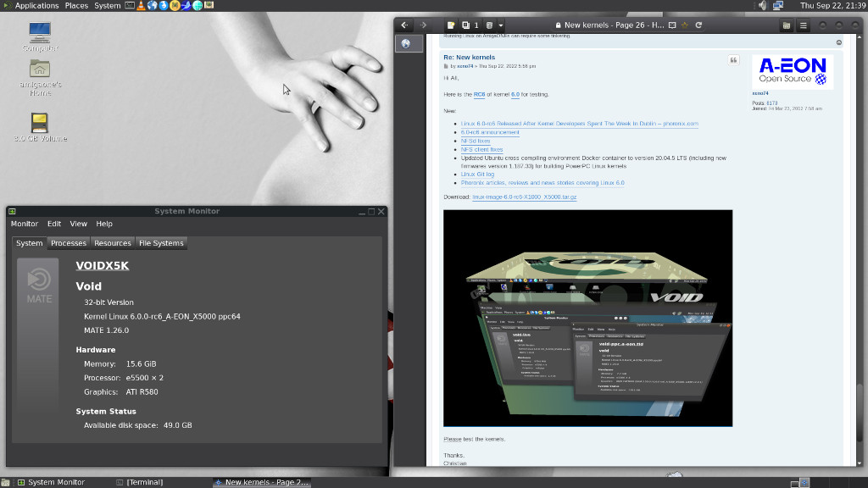
Task: Open the NFS client fixes link
Action: click(x=481, y=149)
